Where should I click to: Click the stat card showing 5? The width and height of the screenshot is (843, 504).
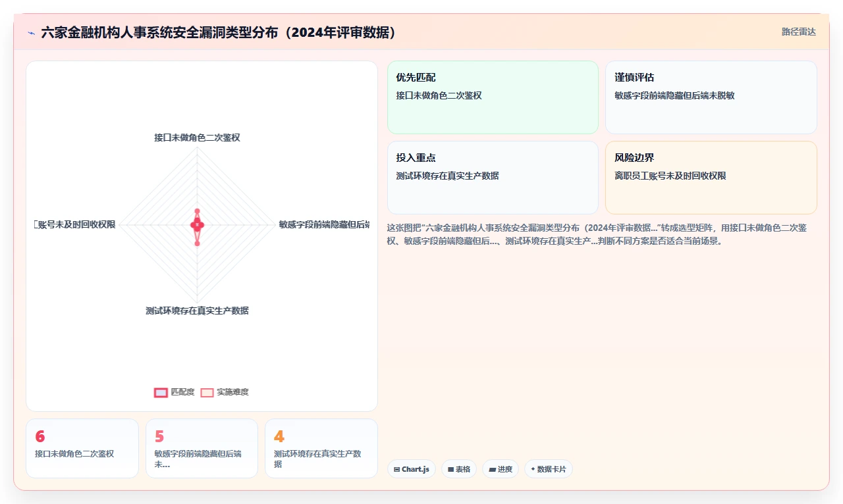[202, 448]
